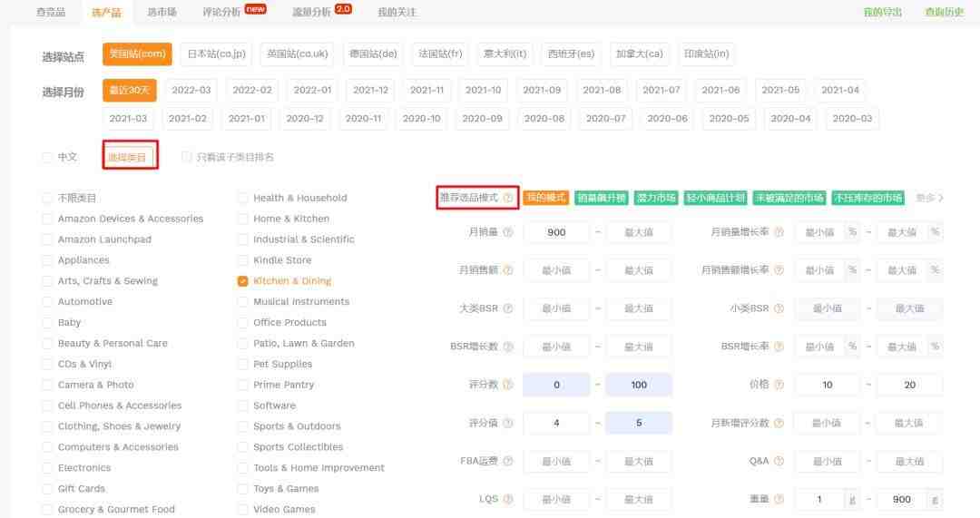Uncheck the Kitchen & Dining category
The image size is (980, 518).
pos(242,281)
